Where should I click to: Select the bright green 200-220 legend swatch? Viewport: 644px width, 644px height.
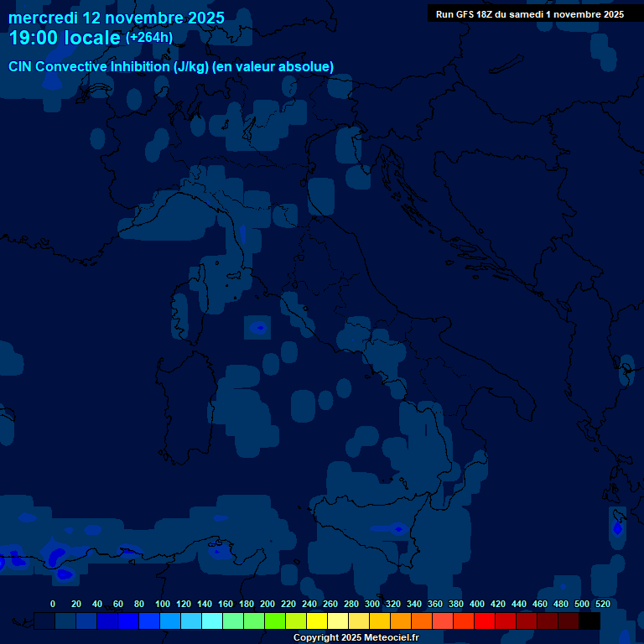coord(275,621)
